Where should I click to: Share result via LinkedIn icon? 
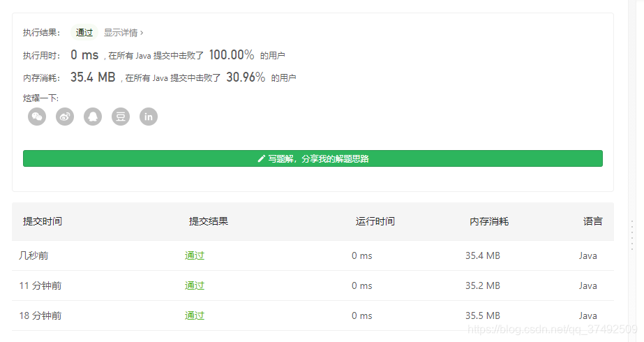click(x=149, y=117)
